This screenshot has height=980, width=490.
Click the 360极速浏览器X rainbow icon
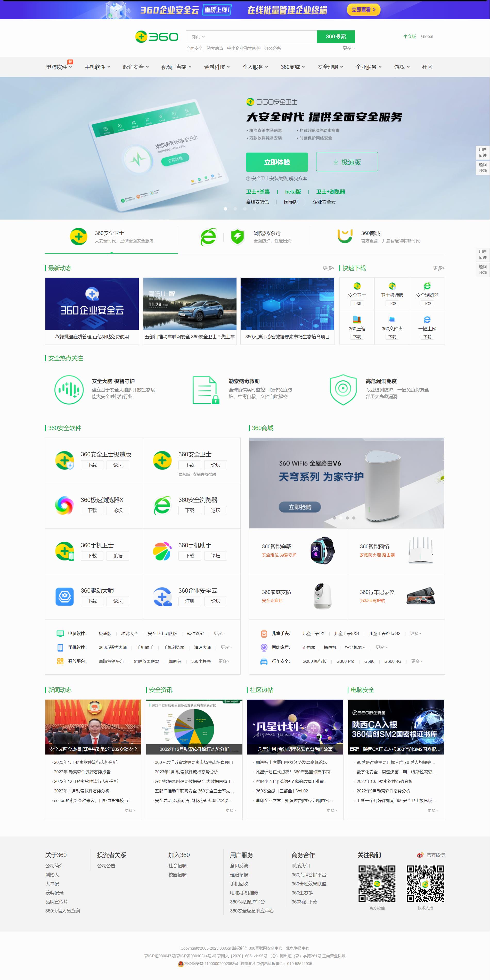[x=64, y=506]
